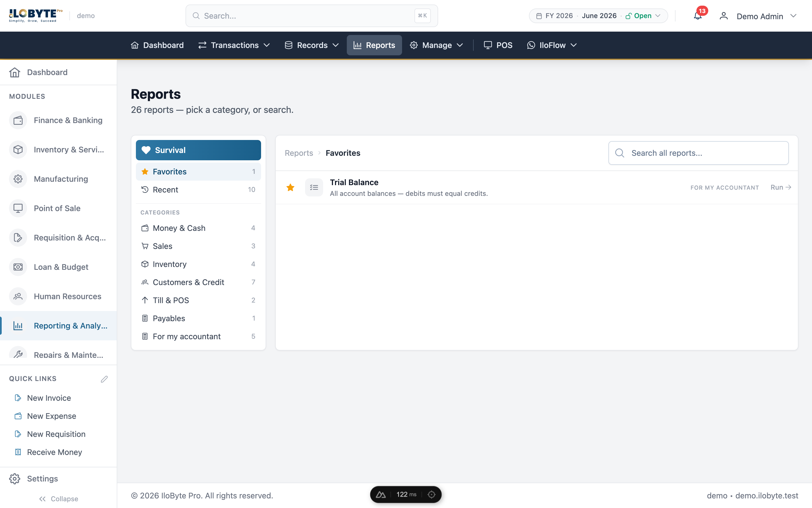Expand the Transactions menu
This screenshot has width=812, height=508.
pos(234,45)
